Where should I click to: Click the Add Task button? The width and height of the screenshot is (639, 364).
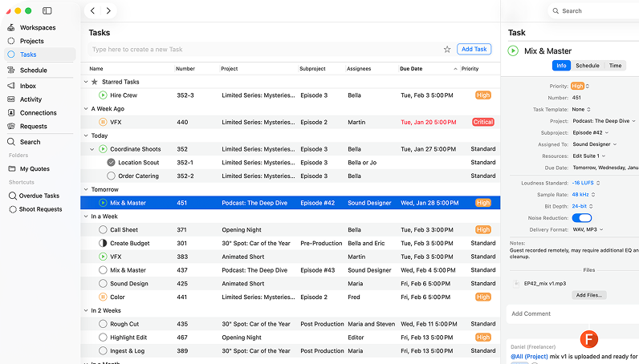[474, 49]
